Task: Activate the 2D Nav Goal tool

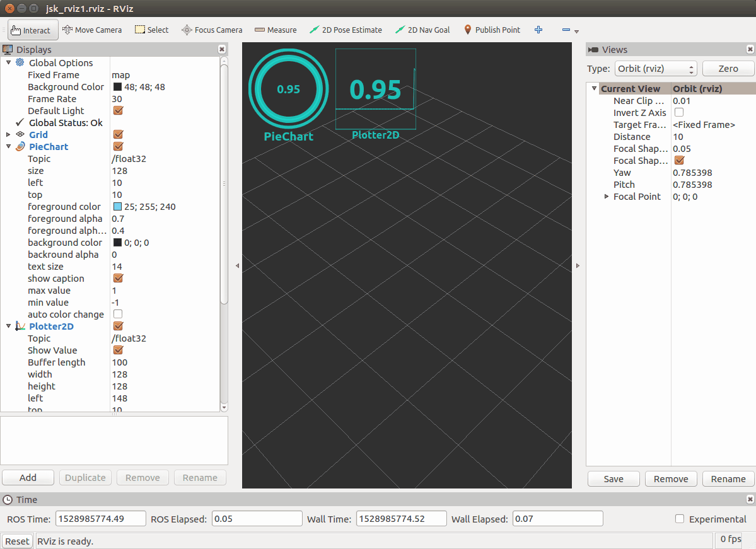Action: click(x=422, y=30)
